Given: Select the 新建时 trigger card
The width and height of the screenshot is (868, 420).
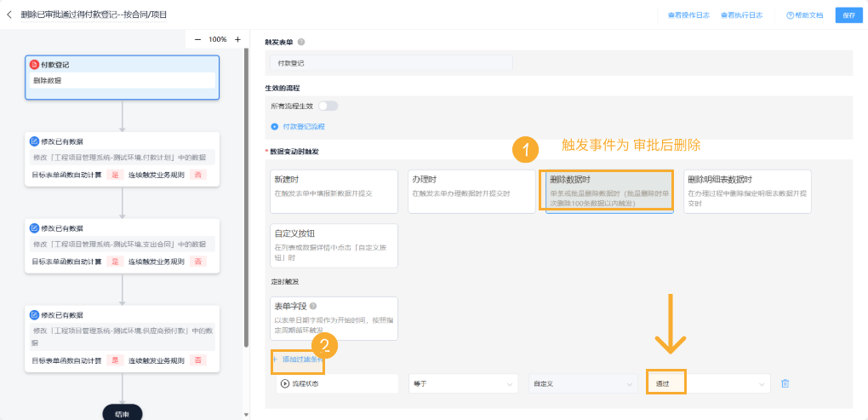Looking at the screenshot, I should coord(334,192).
